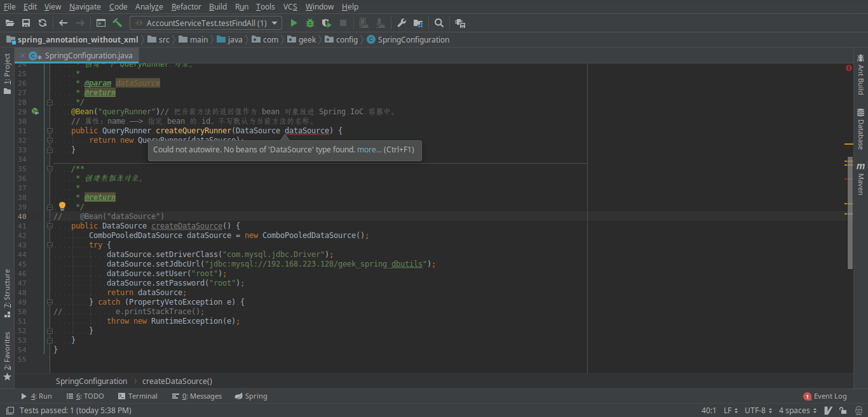Open the Build menu

pos(218,6)
